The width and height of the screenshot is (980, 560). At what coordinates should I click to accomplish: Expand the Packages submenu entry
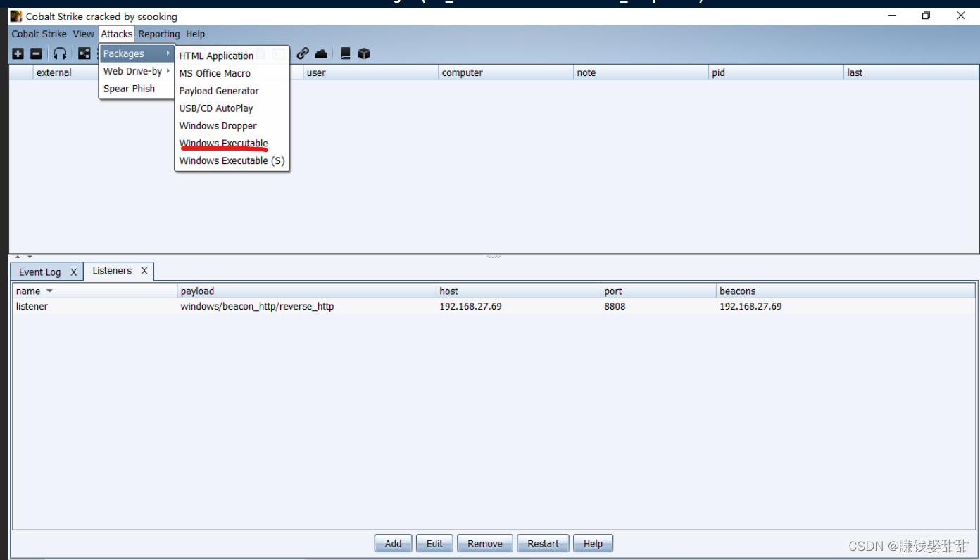(137, 53)
